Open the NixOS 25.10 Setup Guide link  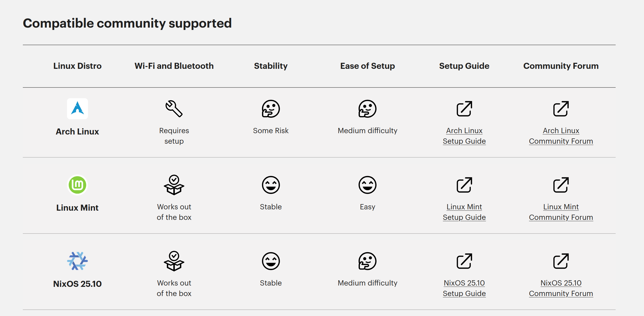point(464,288)
